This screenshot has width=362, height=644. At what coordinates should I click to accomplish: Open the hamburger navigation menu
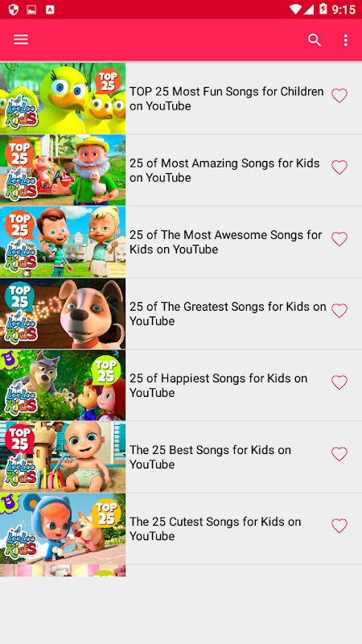click(x=21, y=39)
